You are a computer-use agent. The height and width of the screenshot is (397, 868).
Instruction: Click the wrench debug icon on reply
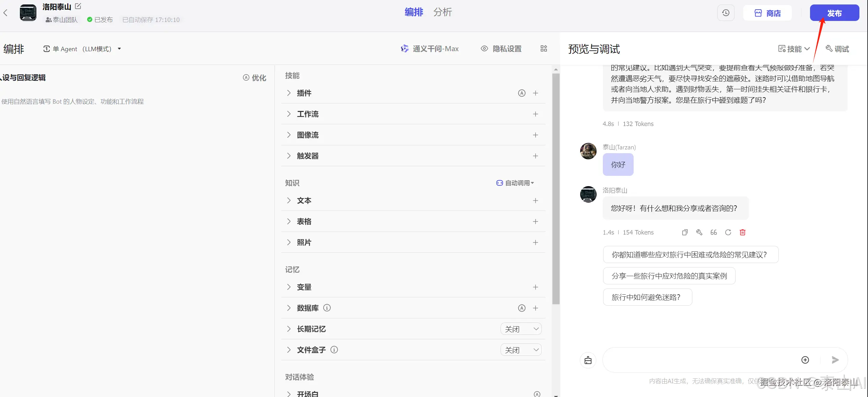(x=699, y=232)
